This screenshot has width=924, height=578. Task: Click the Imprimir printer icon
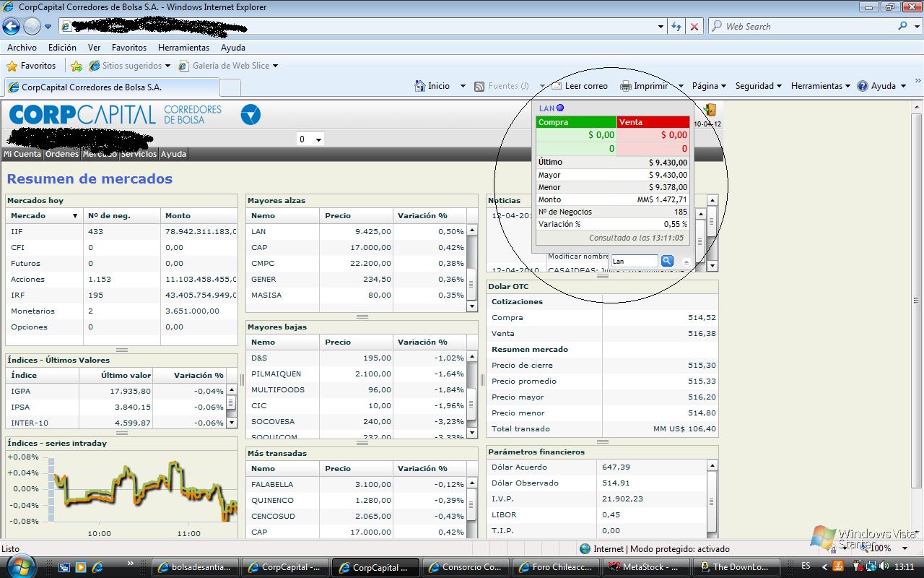pyautogui.click(x=626, y=86)
